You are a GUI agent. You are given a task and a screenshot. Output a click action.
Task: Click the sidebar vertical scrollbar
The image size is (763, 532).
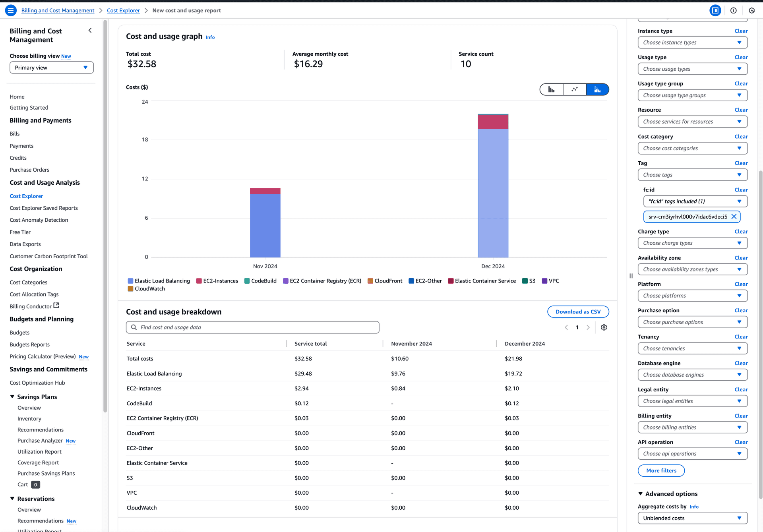click(x=105, y=217)
